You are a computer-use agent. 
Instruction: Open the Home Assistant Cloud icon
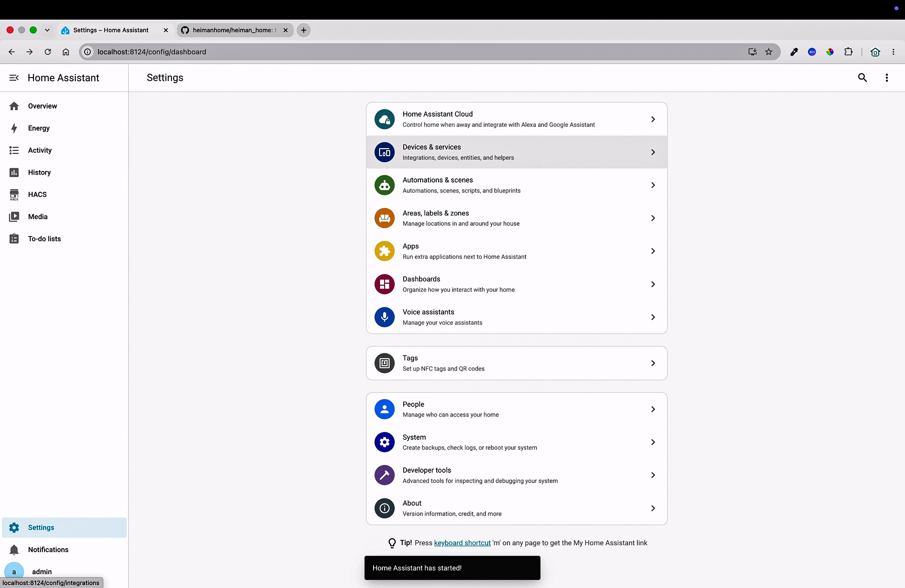(385, 119)
